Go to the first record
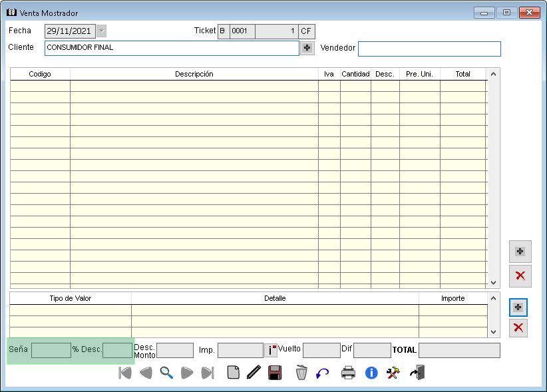Screen dimensions: 547x392 tap(125, 373)
